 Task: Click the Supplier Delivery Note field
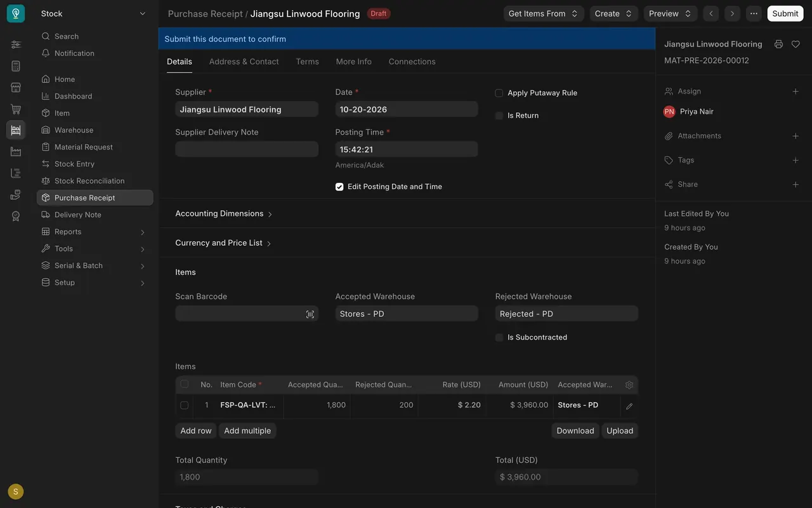pyautogui.click(x=247, y=149)
